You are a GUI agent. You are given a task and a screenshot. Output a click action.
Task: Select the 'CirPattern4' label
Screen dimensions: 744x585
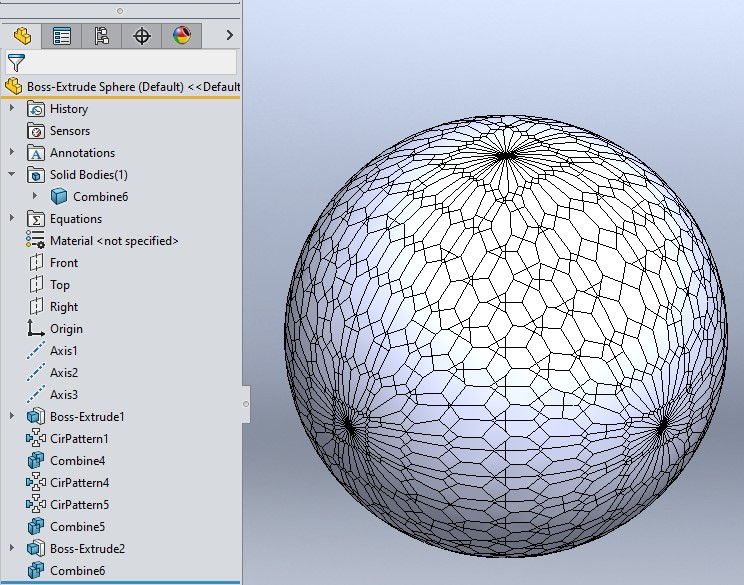[x=79, y=483]
